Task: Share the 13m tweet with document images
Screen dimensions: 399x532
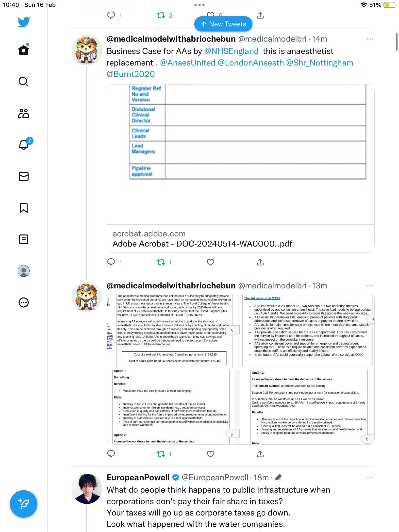Action: [x=260, y=454]
